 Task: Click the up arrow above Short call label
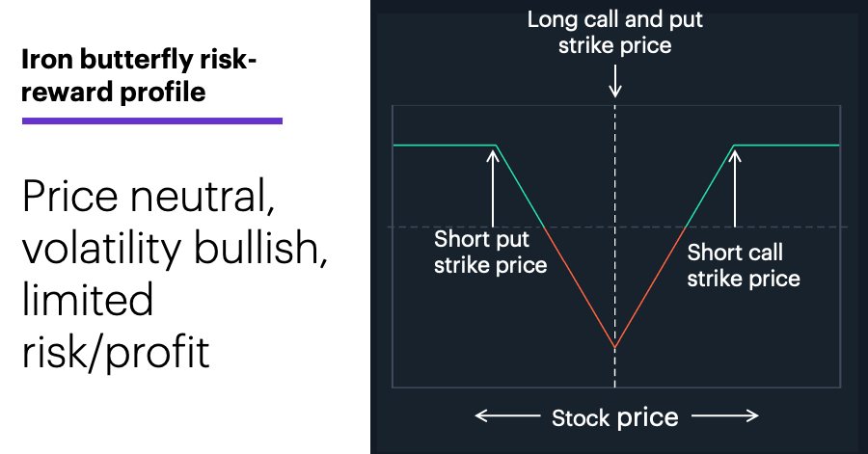click(x=735, y=188)
